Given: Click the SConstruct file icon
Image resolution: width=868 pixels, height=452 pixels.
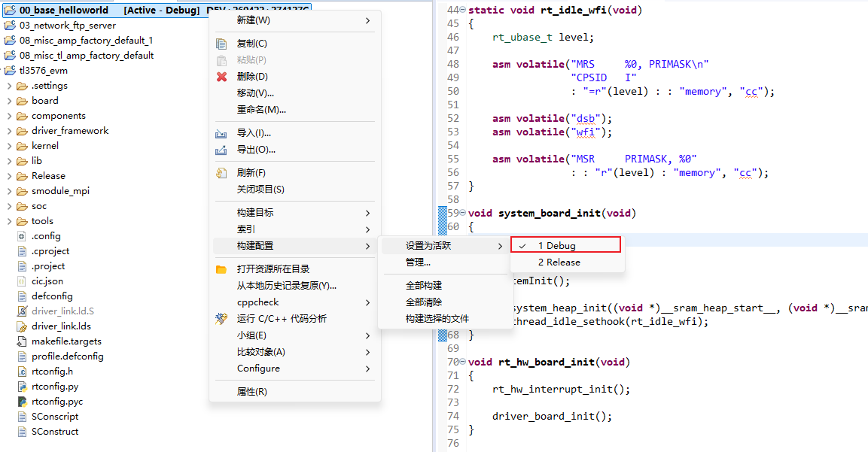Looking at the screenshot, I should click(22, 432).
